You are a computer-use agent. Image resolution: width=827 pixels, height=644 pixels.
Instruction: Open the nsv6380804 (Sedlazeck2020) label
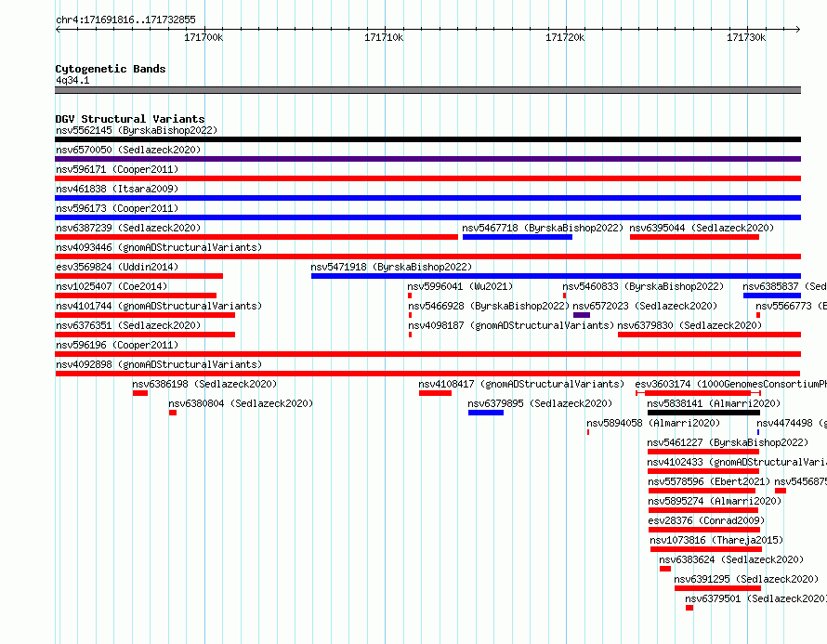[x=241, y=403]
